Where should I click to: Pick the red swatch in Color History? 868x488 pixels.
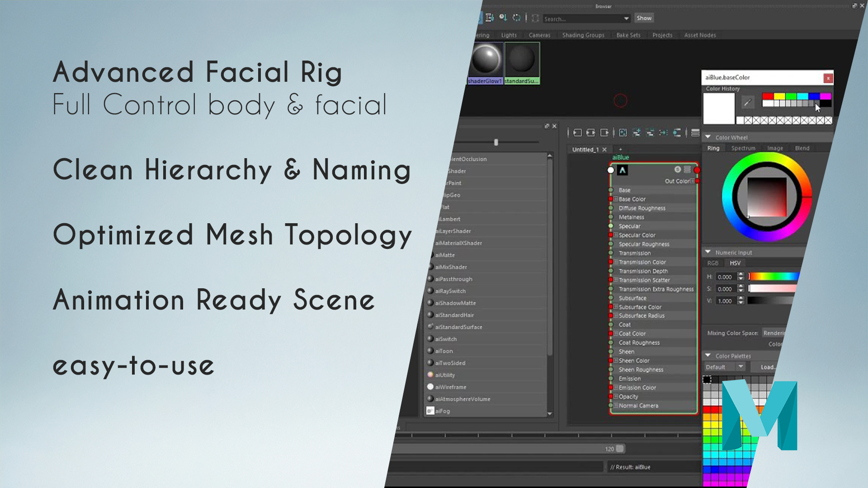pyautogui.click(x=767, y=96)
